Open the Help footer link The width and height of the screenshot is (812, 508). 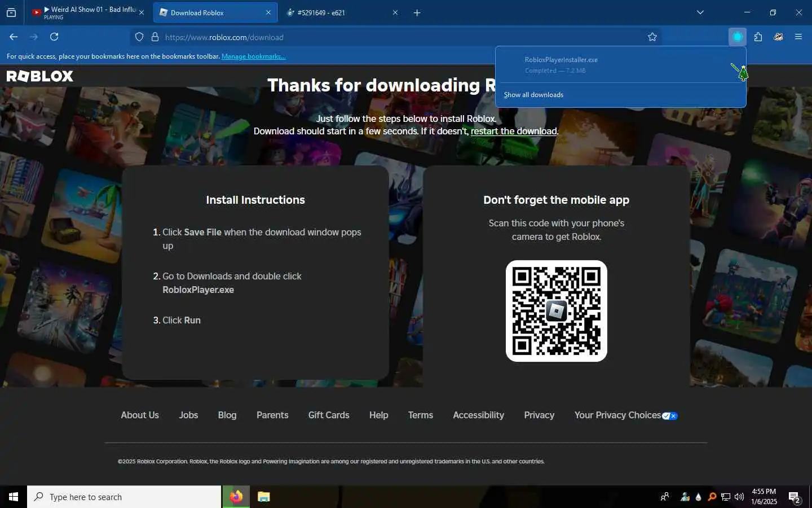[378, 415]
